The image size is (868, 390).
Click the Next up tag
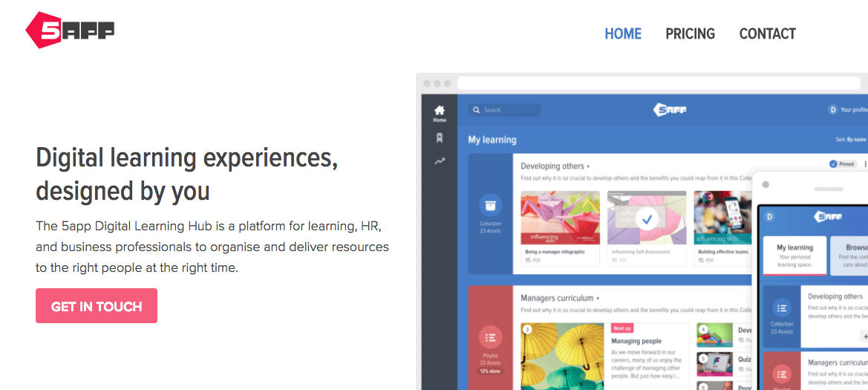point(622,328)
